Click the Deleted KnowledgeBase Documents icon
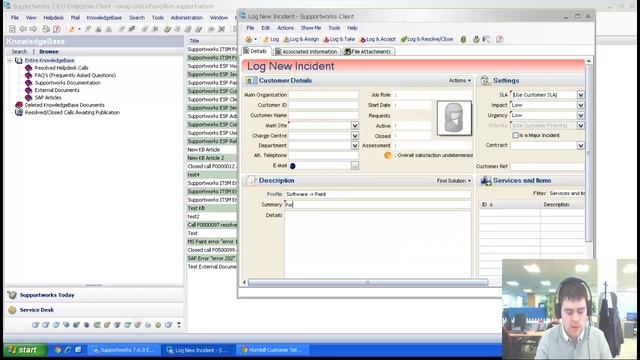The height and width of the screenshot is (360, 640). click(19, 105)
